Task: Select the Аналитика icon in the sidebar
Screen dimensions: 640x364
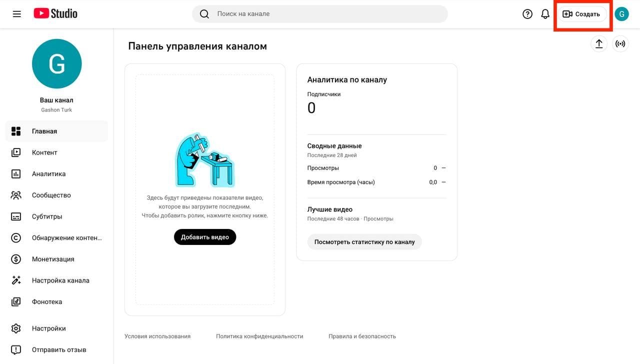Action: coord(16,173)
